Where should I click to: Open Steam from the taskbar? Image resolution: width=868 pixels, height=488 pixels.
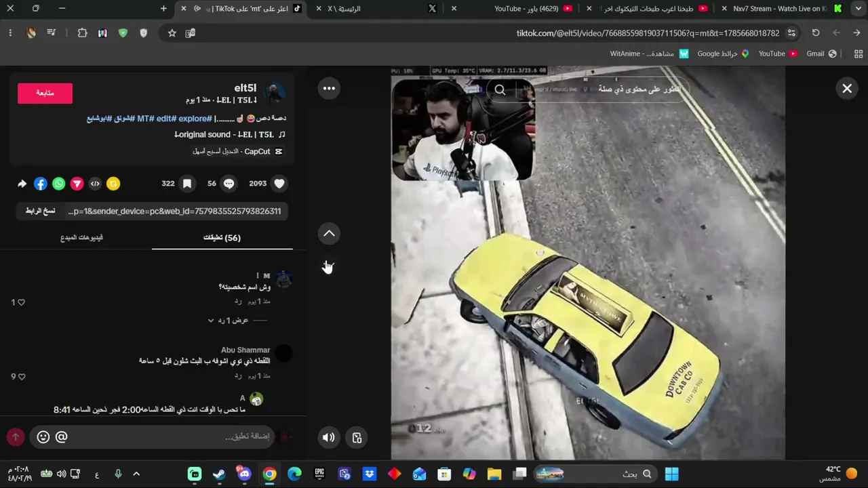220,474
